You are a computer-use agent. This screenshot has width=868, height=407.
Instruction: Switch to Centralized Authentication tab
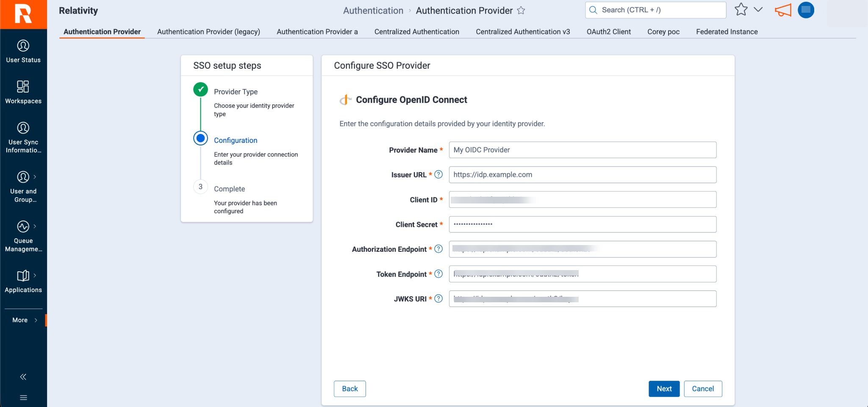(x=417, y=32)
